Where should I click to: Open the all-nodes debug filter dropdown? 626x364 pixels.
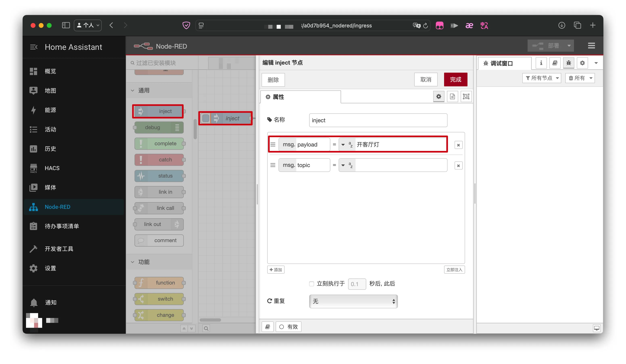[x=542, y=78]
